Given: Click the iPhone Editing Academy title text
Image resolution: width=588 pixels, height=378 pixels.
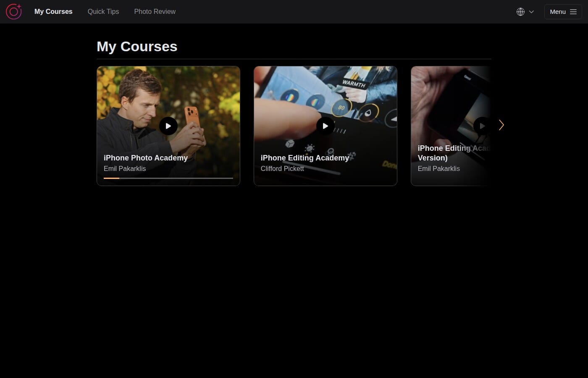Looking at the screenshot, I should click(x=305, y=158).
